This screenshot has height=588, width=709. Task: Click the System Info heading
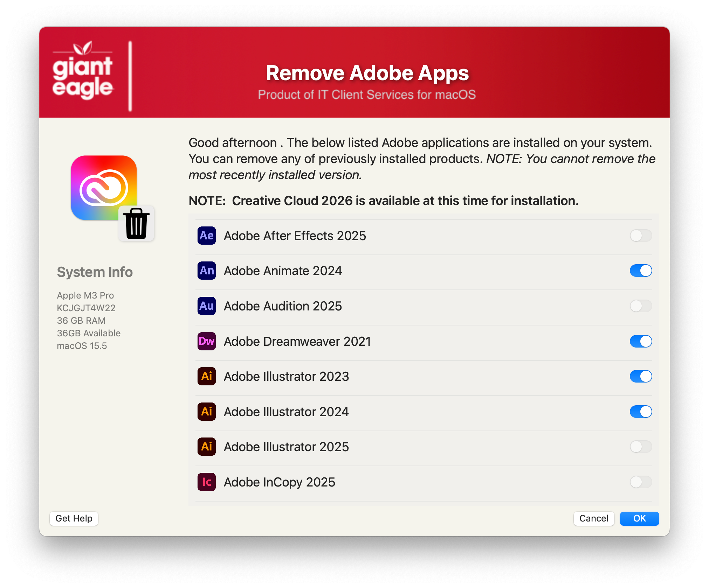[x=95, y=272]
